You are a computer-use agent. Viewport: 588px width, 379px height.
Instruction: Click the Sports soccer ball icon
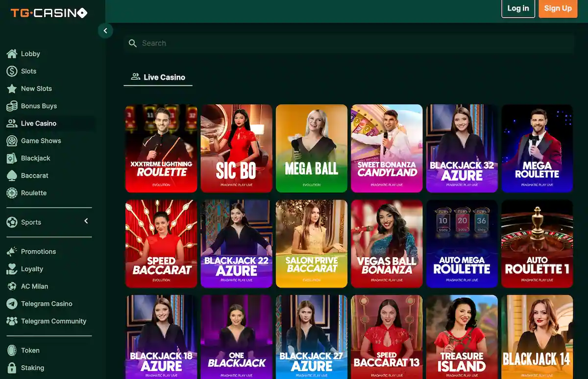click(x=12, y=222)
